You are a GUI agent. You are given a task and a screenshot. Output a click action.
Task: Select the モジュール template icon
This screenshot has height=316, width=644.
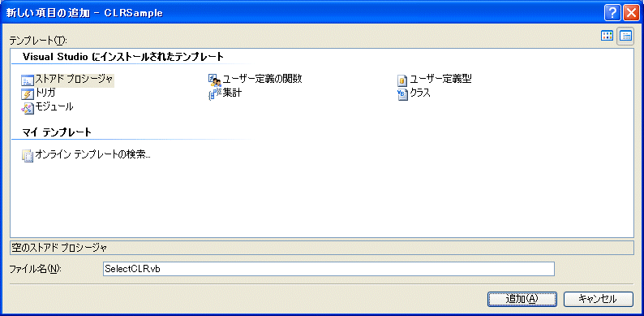tap(28, 108)
